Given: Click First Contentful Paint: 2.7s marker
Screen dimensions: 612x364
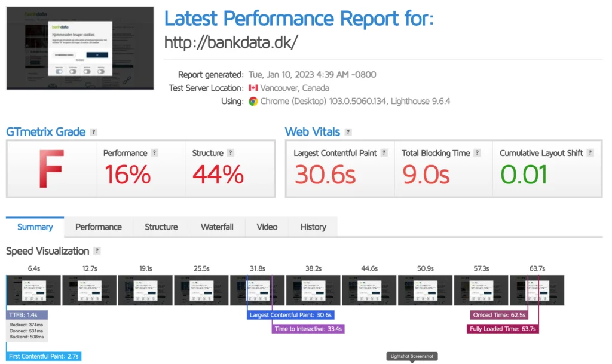Looking at the screenshot, I should [x=44, y=356].
